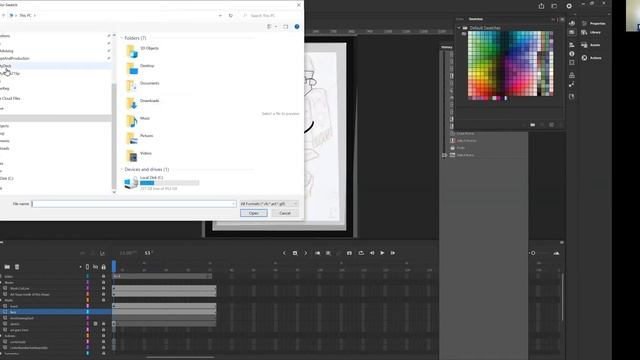Click the Help icon in file dialog
This screenshot has width=640, height=360.
297,27
